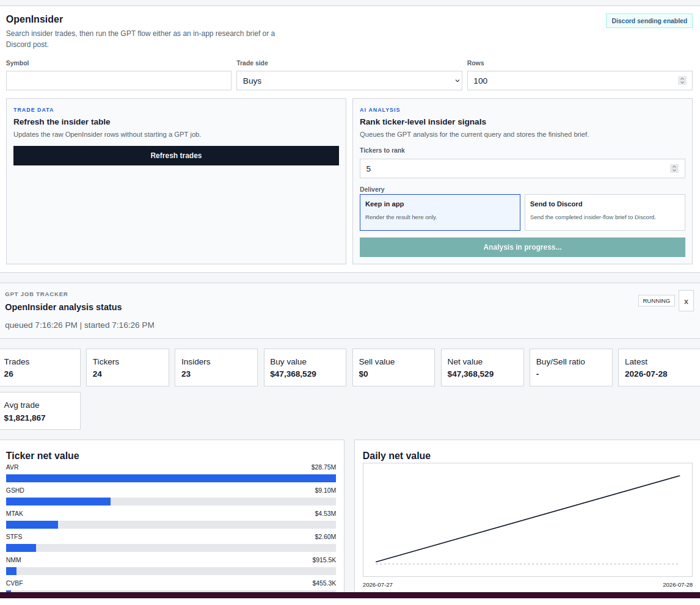Adjust the Tickers to rank spinner
The width and height of the screenshot is (700, 605).
click(x=674, y=168)
